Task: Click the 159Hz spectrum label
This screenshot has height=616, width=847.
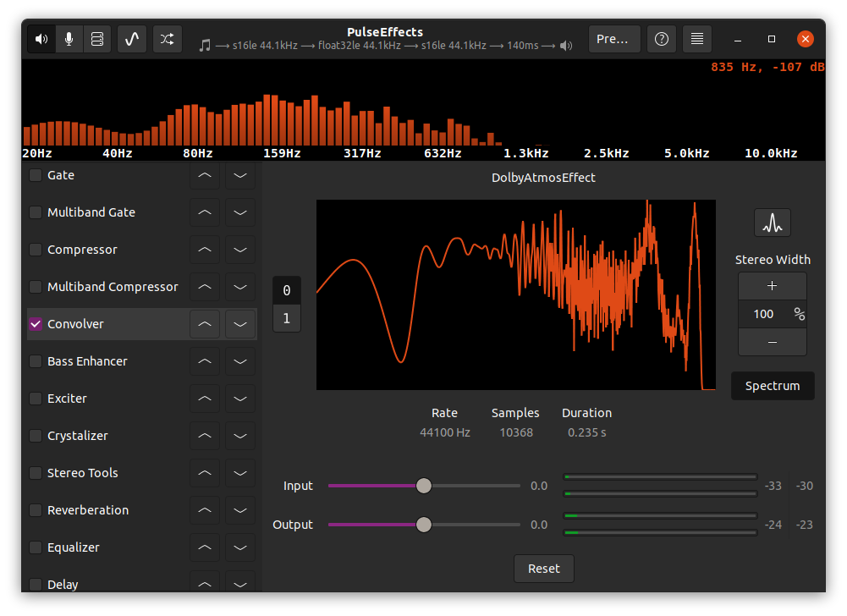Action: (x=282, y=153)
